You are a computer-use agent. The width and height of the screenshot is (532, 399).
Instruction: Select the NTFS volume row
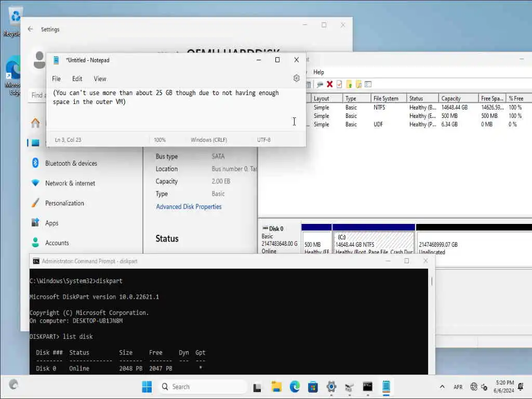pyautogui.click(x=419, y=107)
